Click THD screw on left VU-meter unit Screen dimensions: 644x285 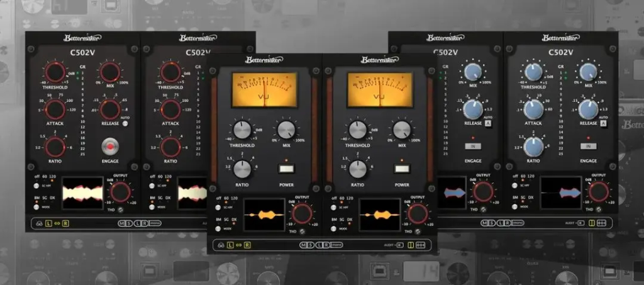point(303,232)
